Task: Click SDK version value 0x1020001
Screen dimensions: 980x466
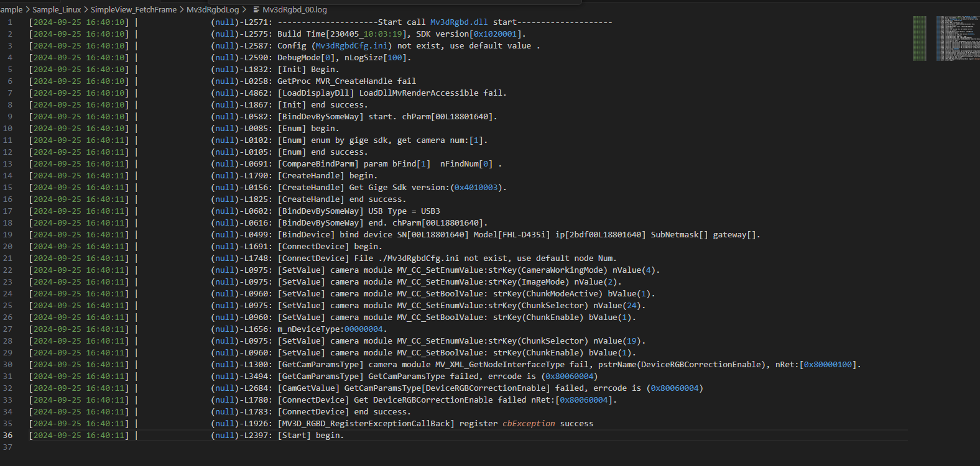Action: (495, 34)
